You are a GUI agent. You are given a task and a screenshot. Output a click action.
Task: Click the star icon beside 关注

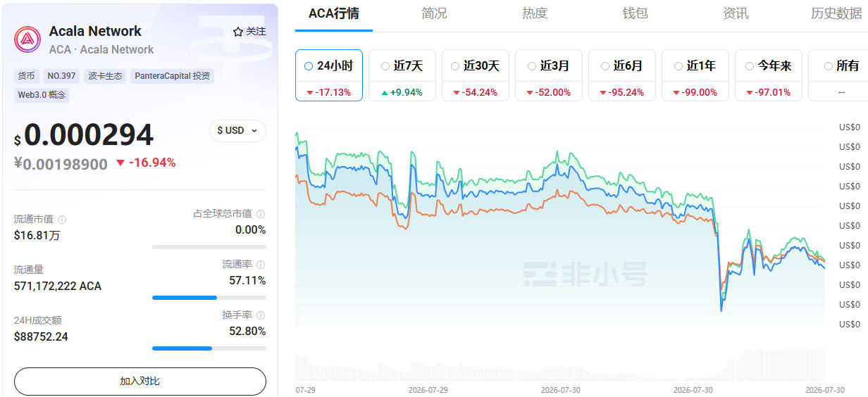pos(238,32)
